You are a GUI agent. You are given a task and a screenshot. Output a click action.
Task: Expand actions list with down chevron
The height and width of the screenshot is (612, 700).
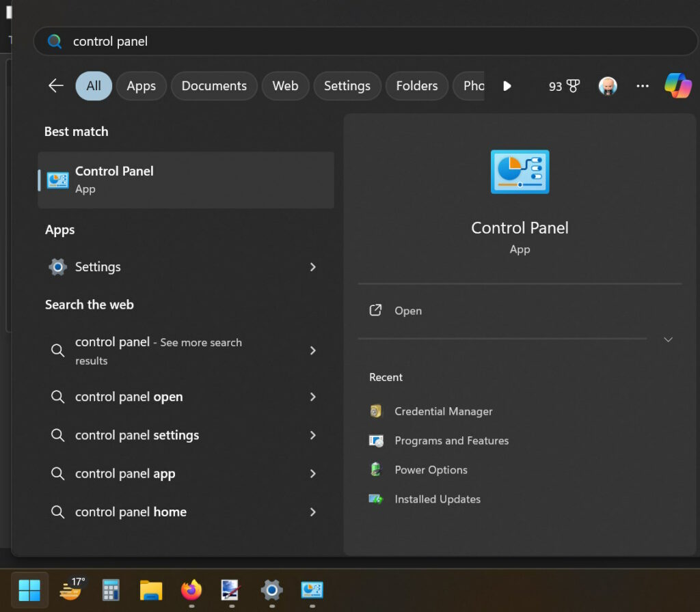(668, 339)
